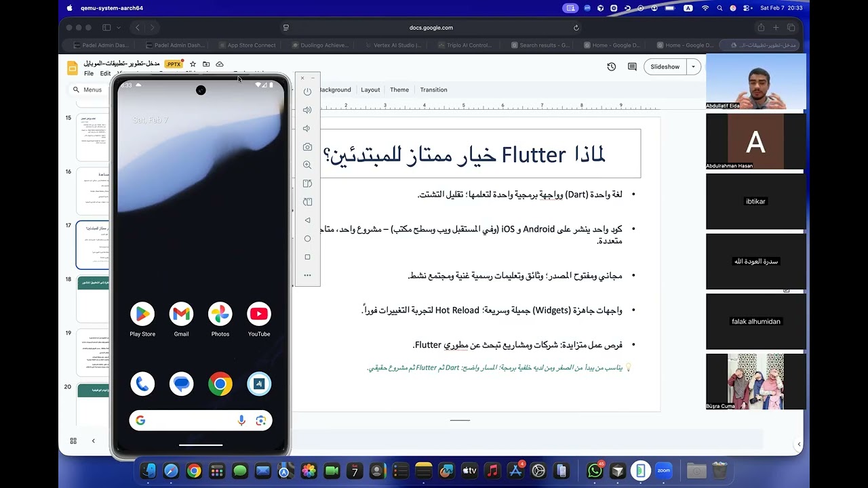Screen dimensions: 868x488
Task: Tap the emulator Home circle button
Action: pos(307,239)
